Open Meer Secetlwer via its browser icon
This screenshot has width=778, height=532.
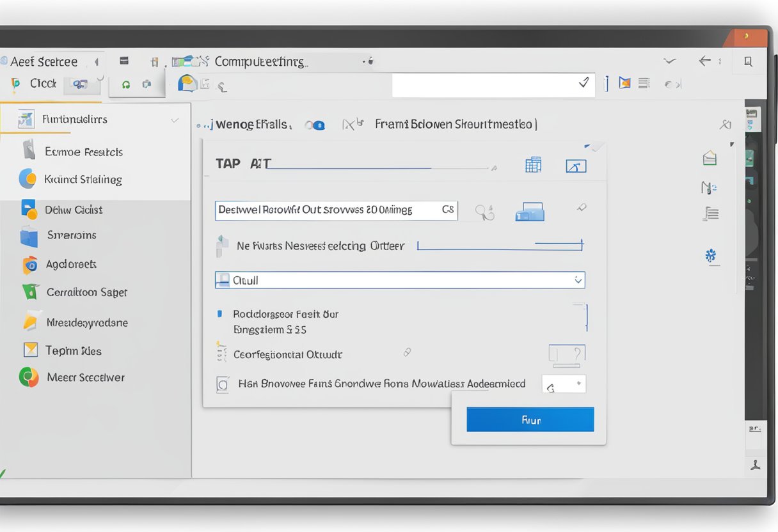(x=28, y=377)
